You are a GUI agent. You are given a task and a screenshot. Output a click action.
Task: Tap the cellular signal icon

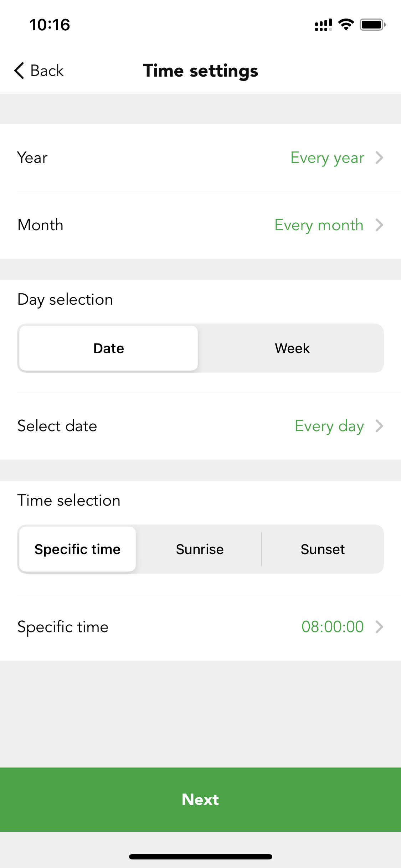[323, 25]
